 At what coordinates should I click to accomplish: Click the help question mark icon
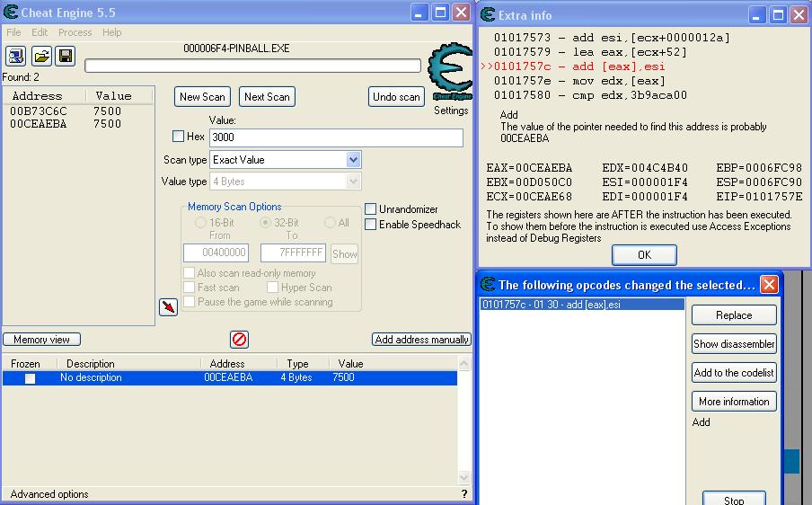coord(463,493)
